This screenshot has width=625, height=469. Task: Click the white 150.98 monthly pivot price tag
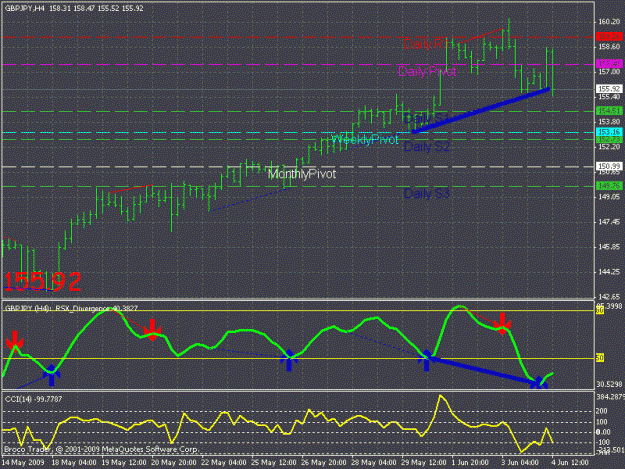tap(609, 166)
